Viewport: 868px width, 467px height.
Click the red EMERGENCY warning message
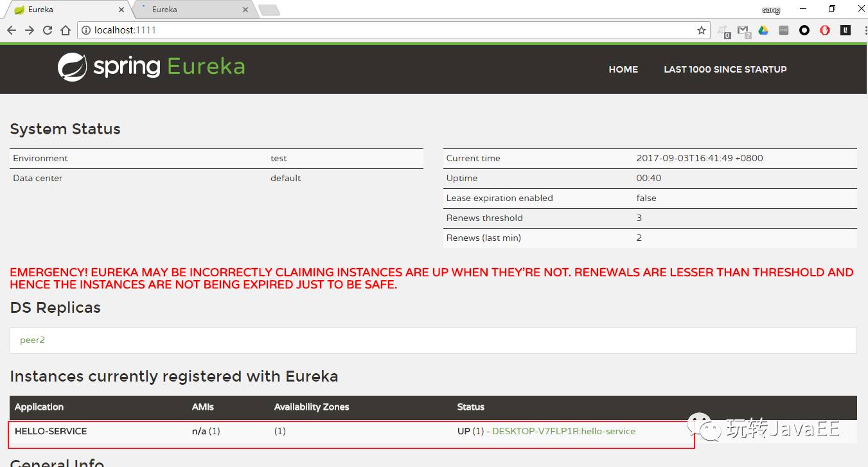(432, 278)
